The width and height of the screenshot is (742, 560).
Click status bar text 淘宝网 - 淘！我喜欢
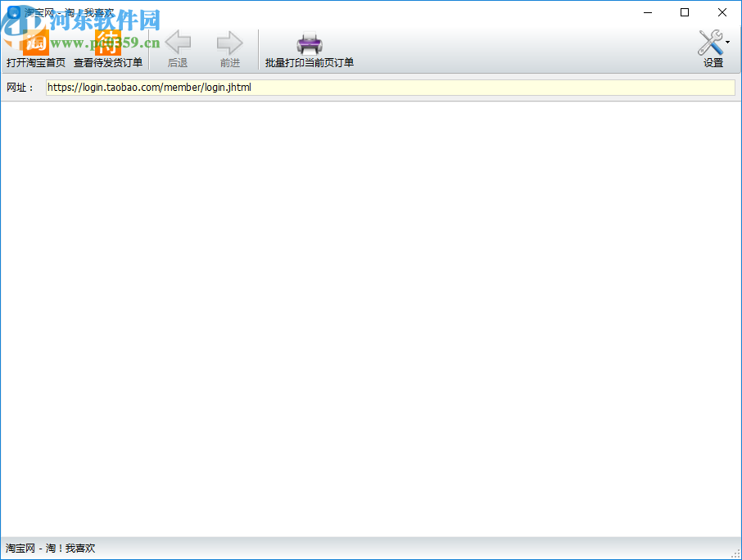[50, 549]
